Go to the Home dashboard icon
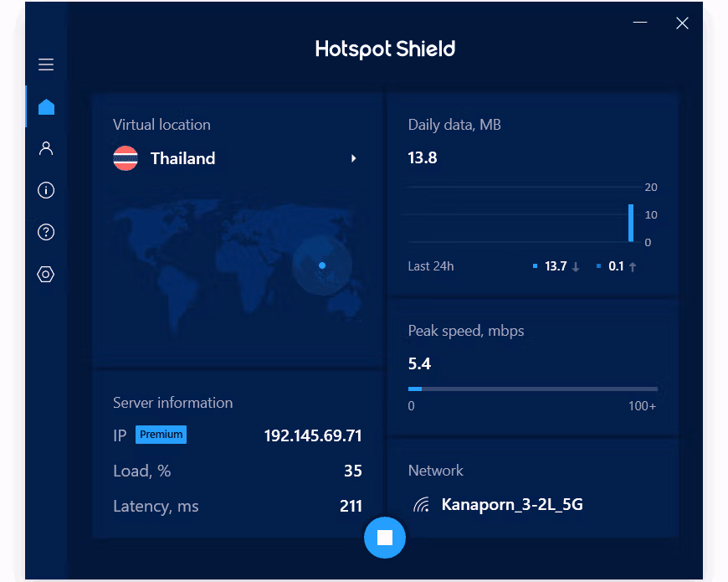The height and width of the screenshot is (582, 728). (x=46, y=106)
